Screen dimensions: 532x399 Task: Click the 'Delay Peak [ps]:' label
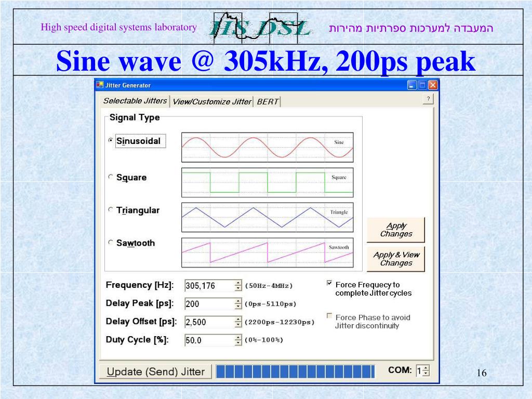pos(140,303)
